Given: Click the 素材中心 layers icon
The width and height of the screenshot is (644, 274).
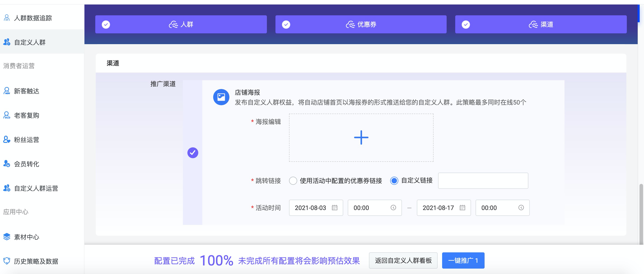Looking at the screenshot, I should click(7, 237).
